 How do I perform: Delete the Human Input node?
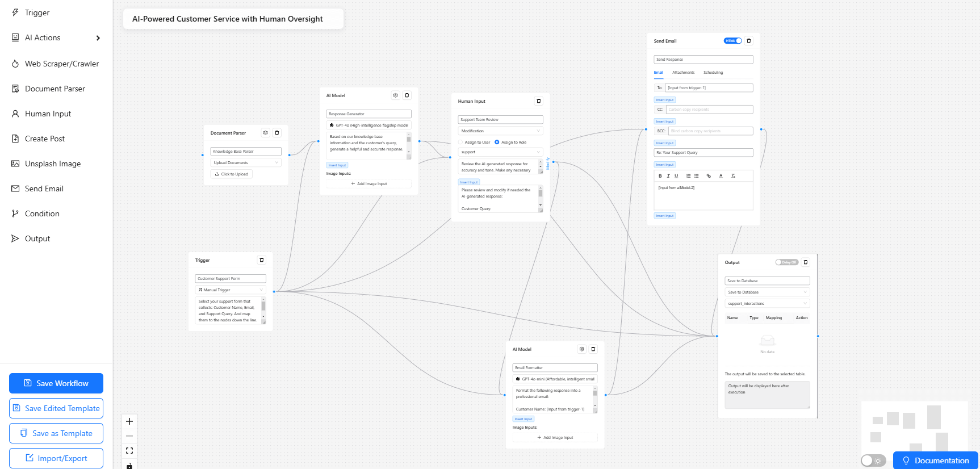[539, 101]
